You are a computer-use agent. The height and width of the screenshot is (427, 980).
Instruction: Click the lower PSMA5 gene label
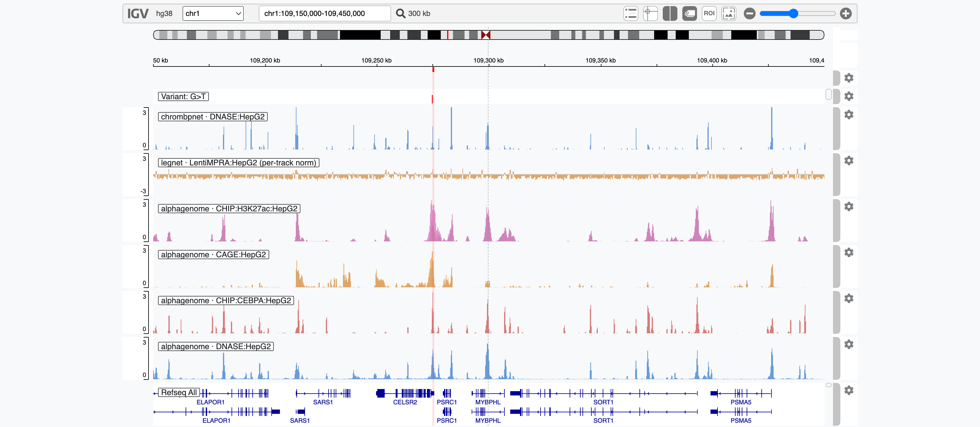coord(741,421)
